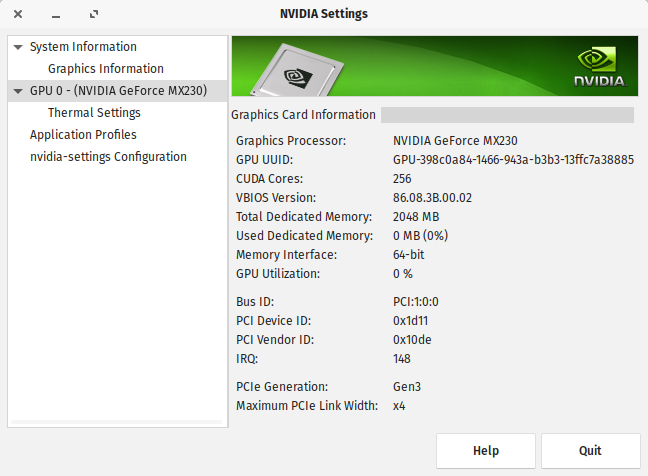Open Thermal Settings

[x=94, y=113]
